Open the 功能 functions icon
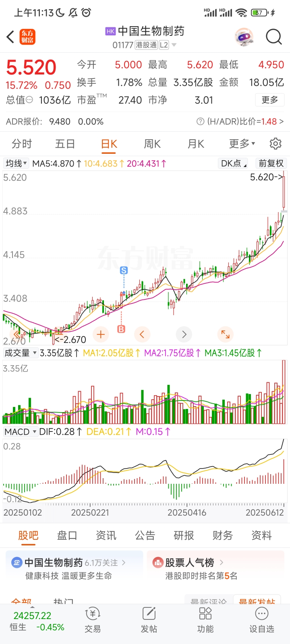 coord(205,620)
